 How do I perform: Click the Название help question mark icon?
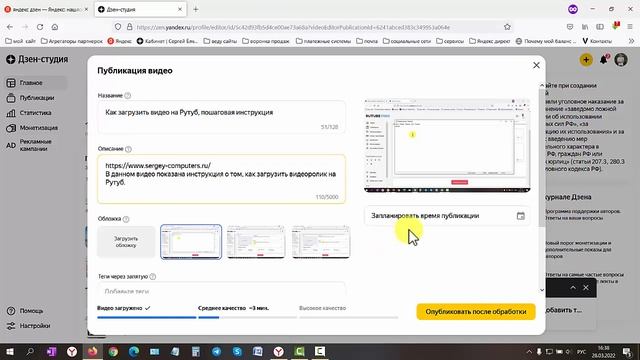128,96
